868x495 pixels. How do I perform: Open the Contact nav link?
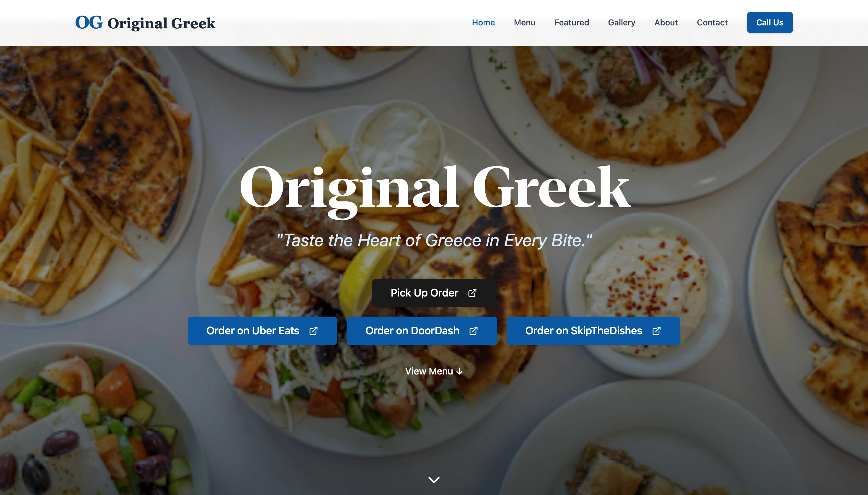point(712,22)
